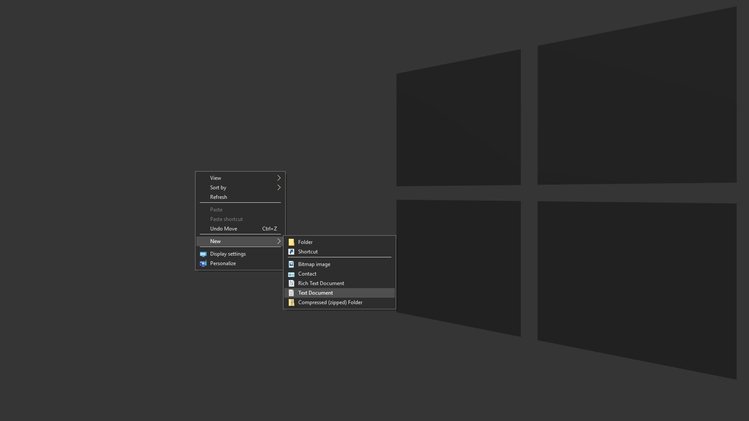
Task: Choose Personalize from the context menu
Action: click(x=240, y=264)
